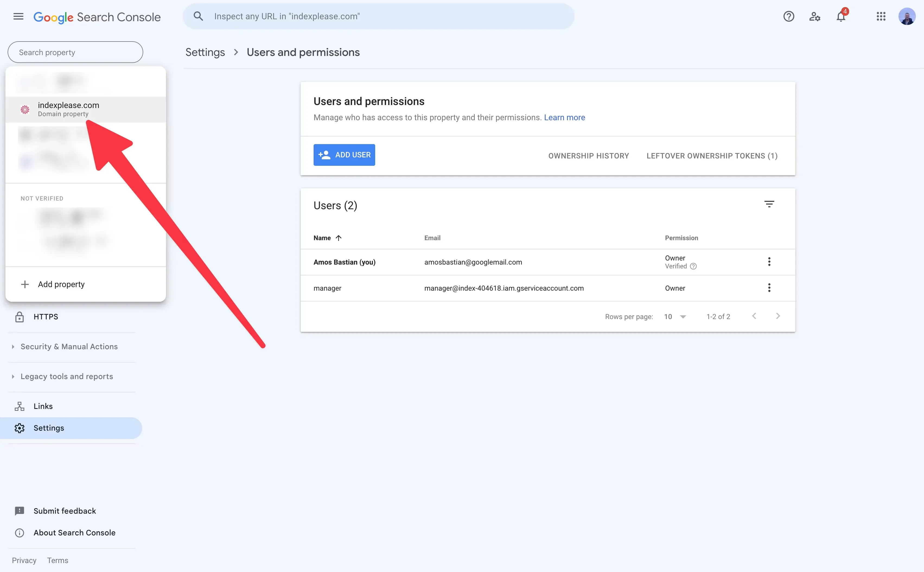Click the Submit feedback icon
924x572 pixels.
19,511
